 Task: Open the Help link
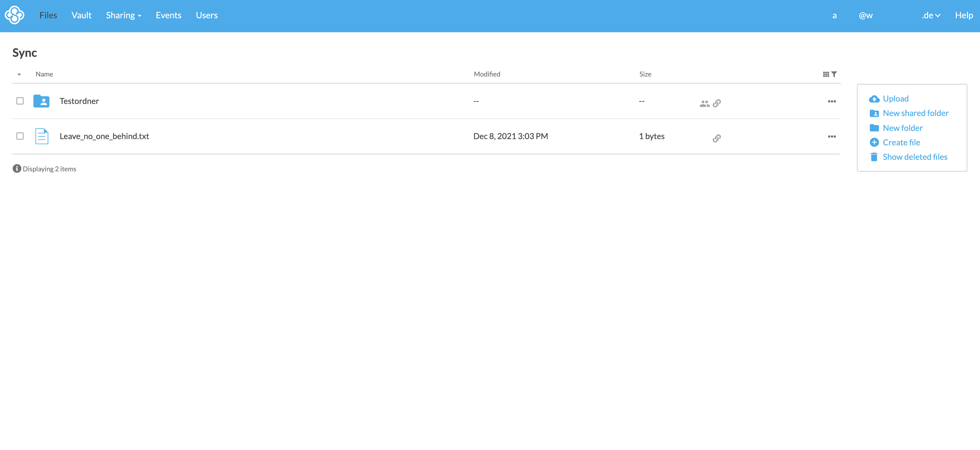pyautogui.click(x=964, y=15)
